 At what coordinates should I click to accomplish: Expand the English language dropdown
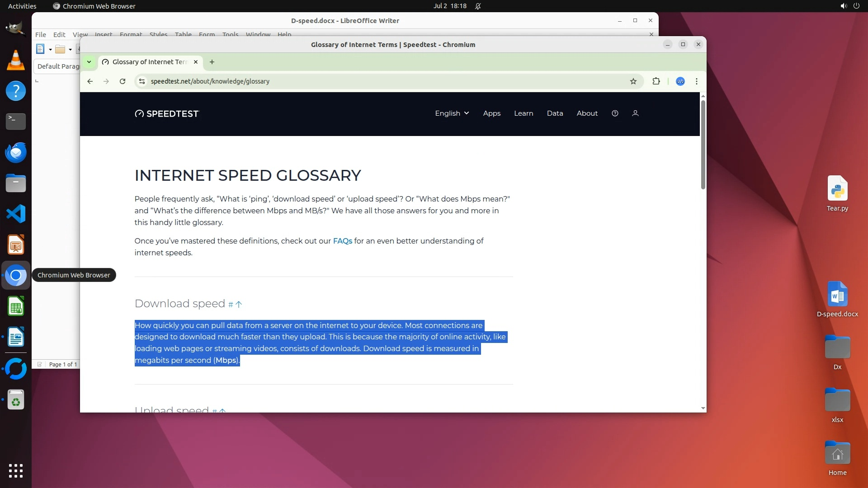tap(452, 113)
